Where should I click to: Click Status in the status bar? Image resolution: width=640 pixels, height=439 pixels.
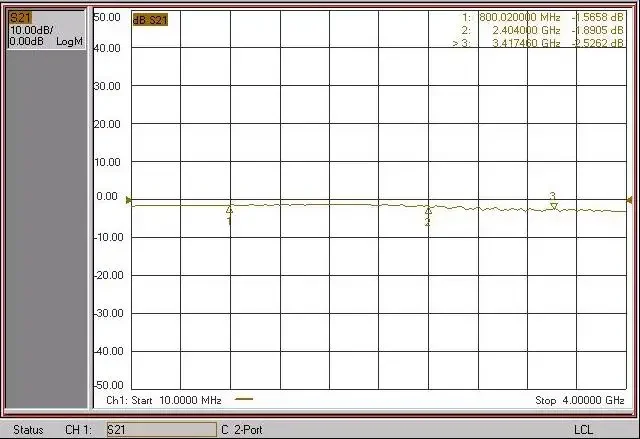tap(28, 430)
